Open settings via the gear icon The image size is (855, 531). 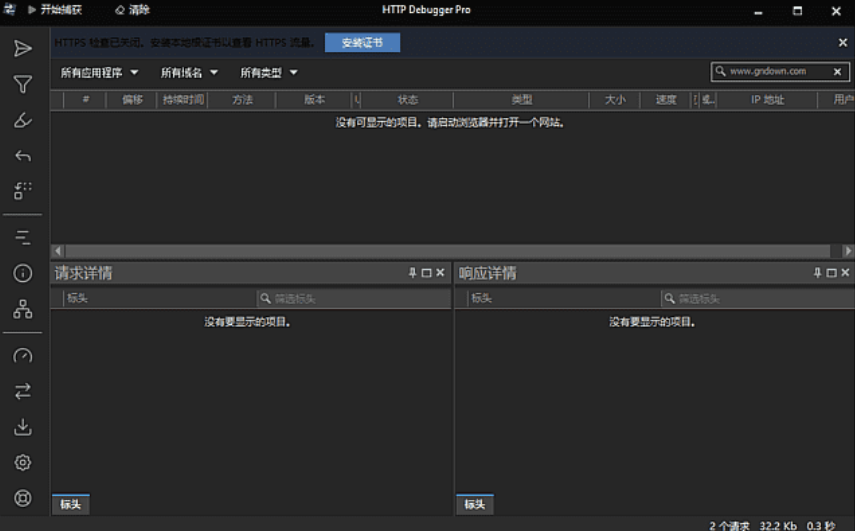click(22, 462)
